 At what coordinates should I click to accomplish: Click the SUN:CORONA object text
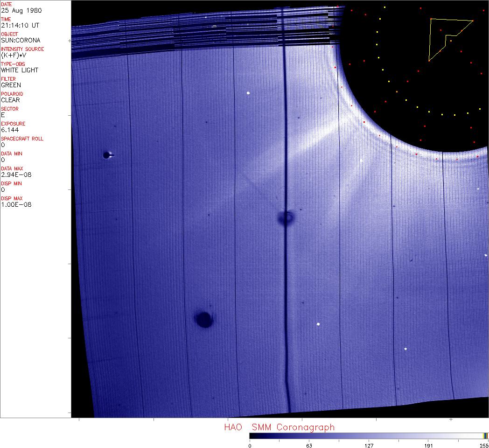click(21, 40)
